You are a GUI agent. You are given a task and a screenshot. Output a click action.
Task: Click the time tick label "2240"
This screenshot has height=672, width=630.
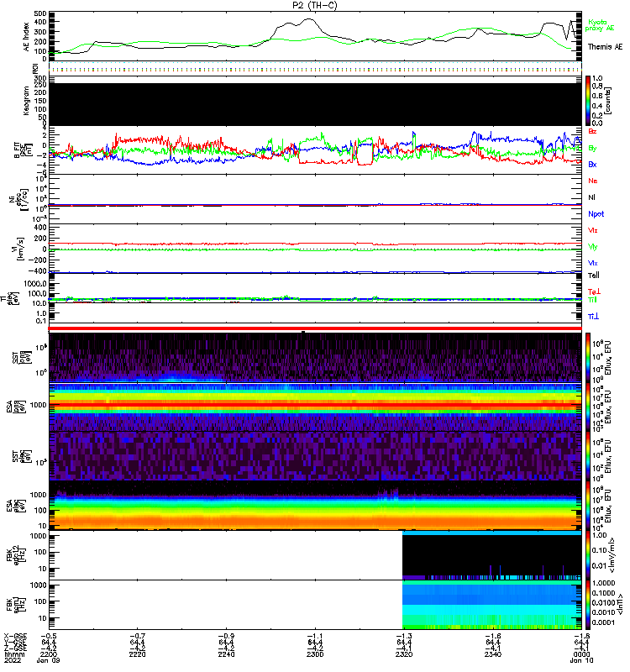coord(226,654)
